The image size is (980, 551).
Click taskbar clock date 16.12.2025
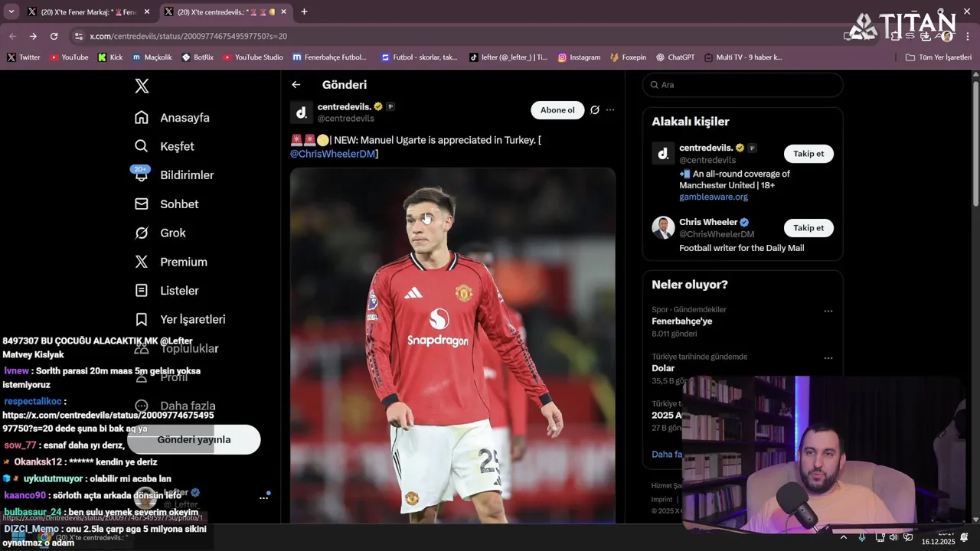pos(938,541)
